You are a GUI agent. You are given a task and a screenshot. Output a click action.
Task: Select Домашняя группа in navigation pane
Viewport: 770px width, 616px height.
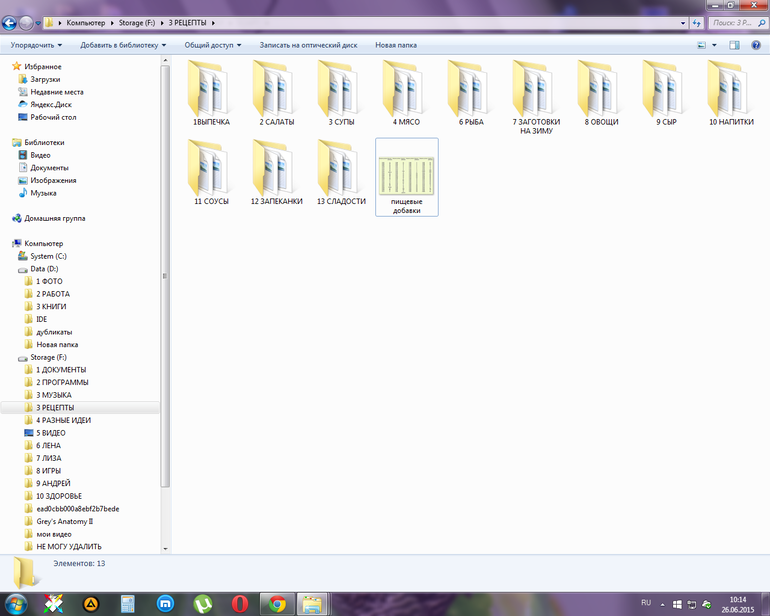(55, 218)
